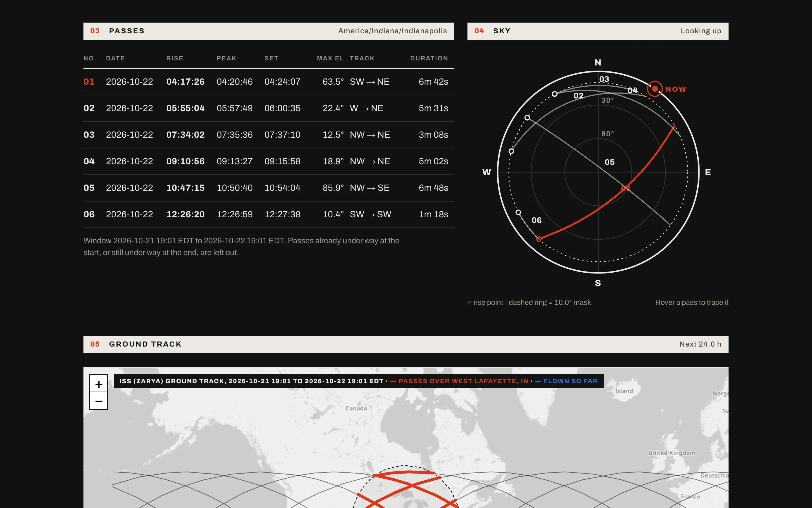Viewport: 812px width, 508px height.
Task: Click the SKY section header title
Action: [502, 31]
